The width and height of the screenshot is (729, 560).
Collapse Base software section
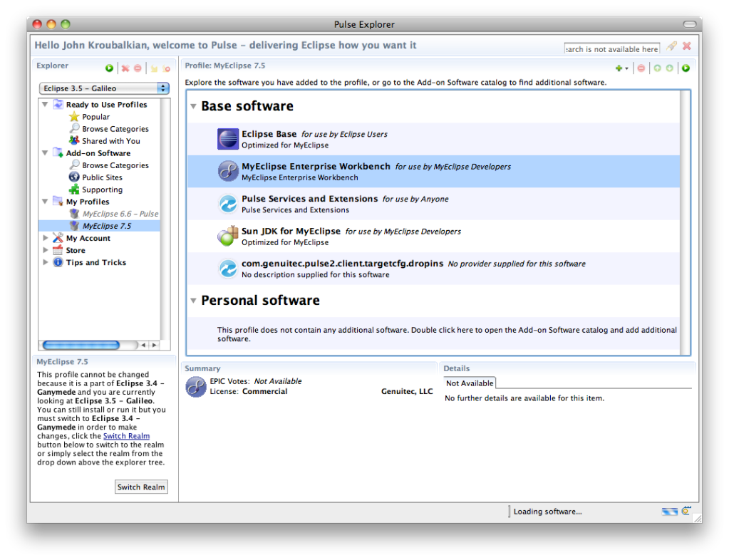[193, 106]
